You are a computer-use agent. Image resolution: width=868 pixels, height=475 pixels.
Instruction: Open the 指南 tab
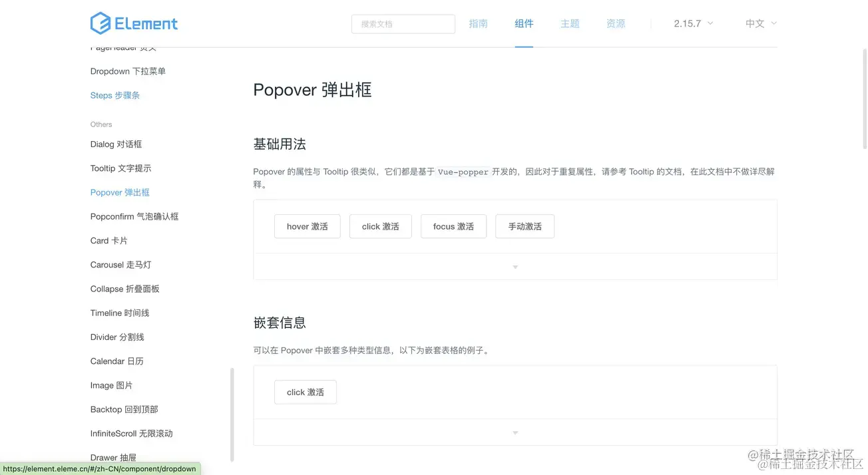coord(478,23)
